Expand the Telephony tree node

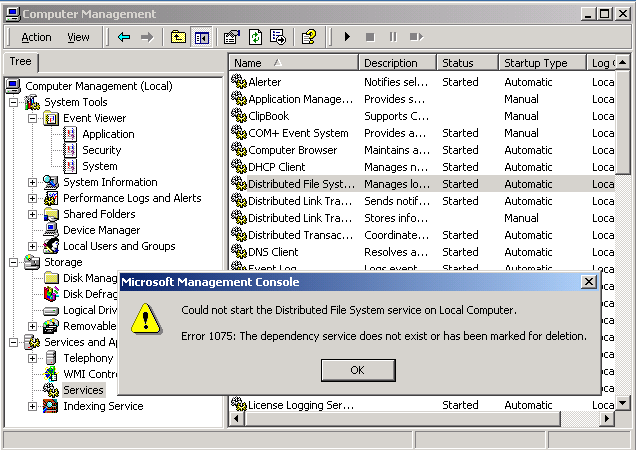point(32,358)
